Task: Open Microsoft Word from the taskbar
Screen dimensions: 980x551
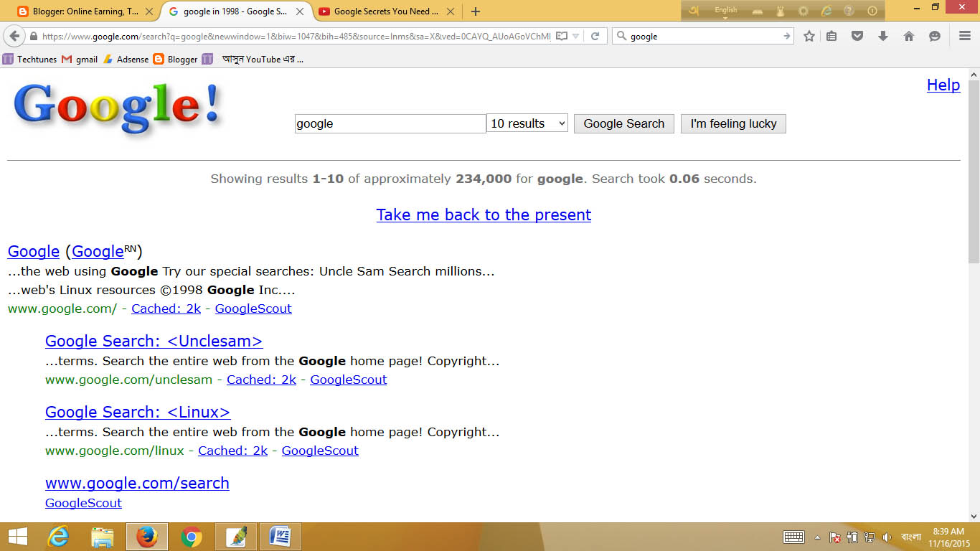Action: click(280, 537)
